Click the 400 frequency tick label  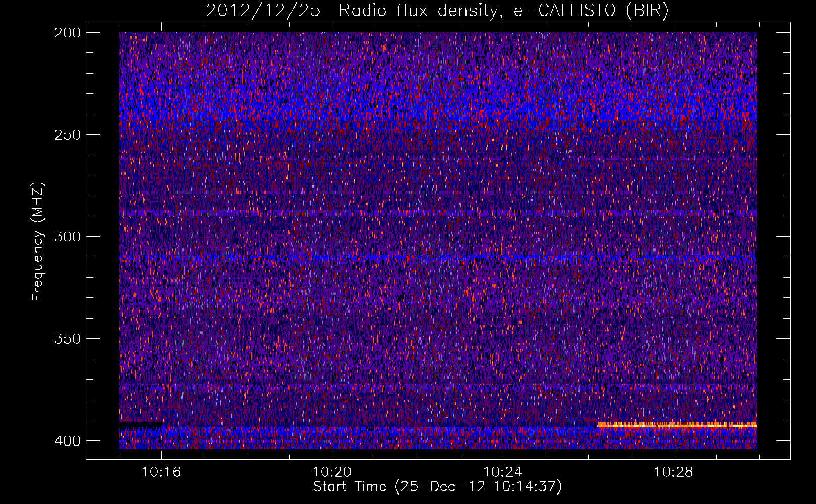(67, 441)
